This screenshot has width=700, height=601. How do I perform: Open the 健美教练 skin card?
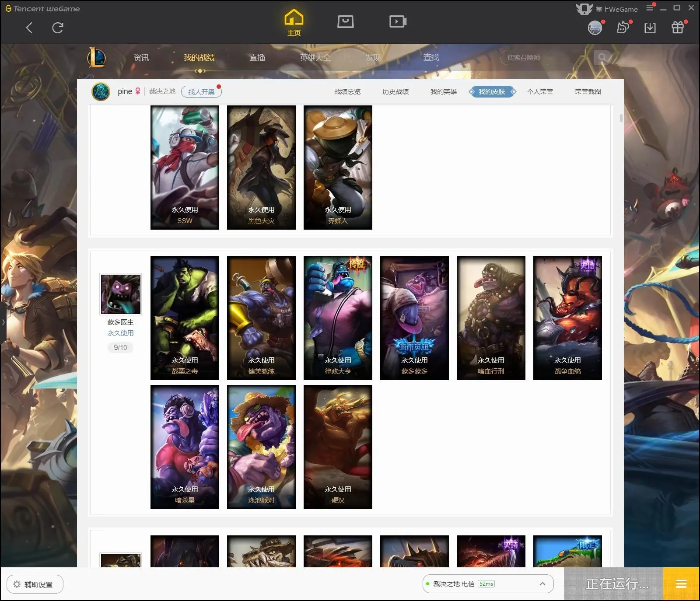(x=261, y=318)
